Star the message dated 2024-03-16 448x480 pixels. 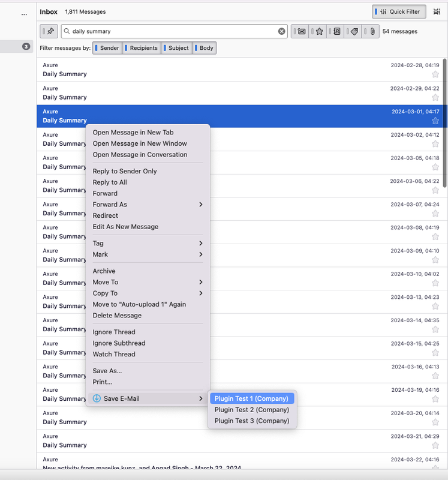[x=435, y=376]
